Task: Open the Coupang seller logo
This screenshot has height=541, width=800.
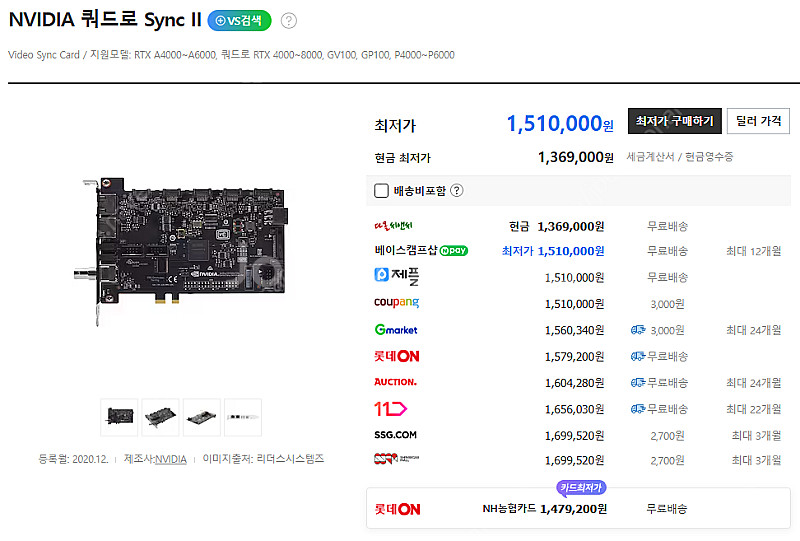Action: click(396, 302)
